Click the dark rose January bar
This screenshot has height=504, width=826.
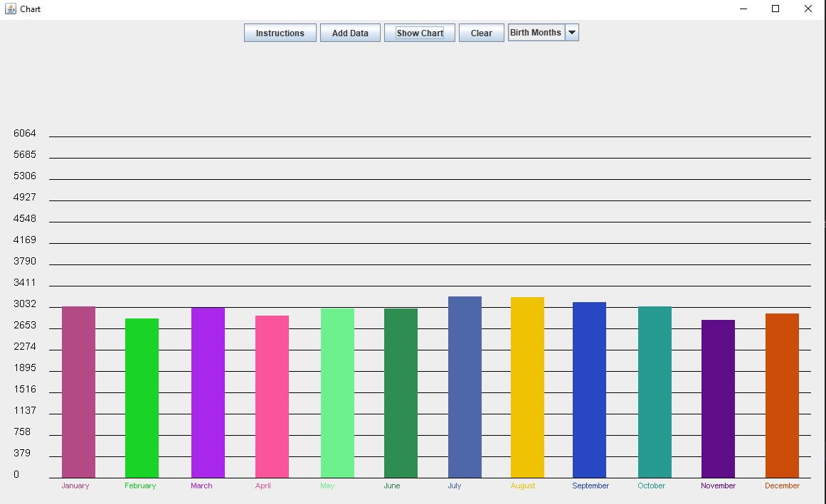coord(78,391)
